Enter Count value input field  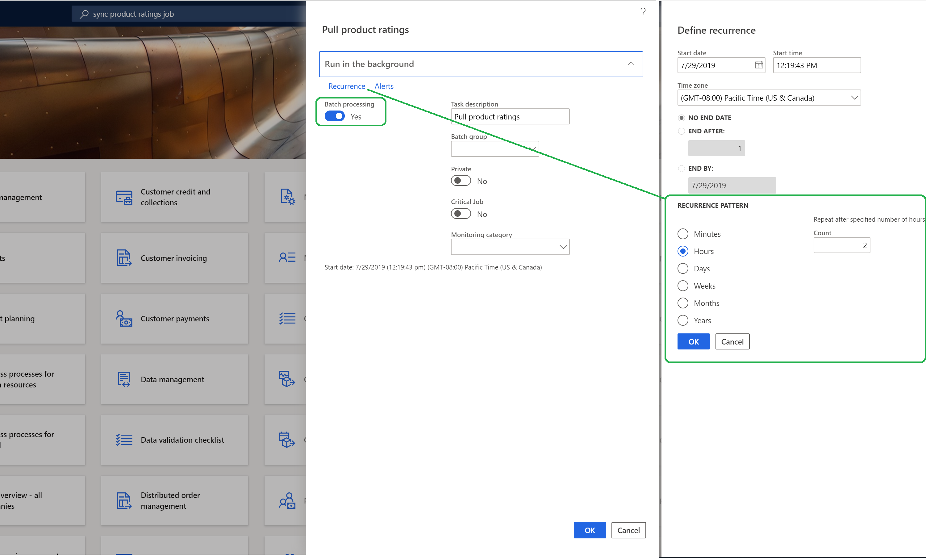(x=841, y=245)
